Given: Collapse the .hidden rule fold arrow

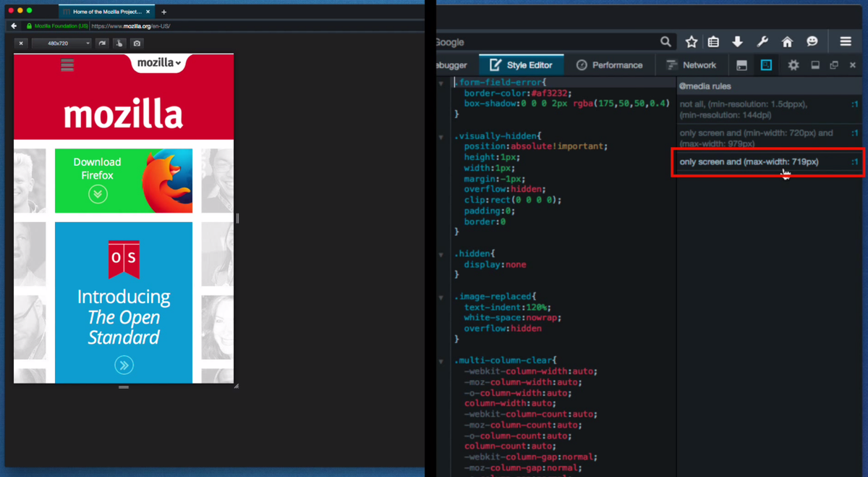Looking at the screenshot, I should tap(441, 255).
